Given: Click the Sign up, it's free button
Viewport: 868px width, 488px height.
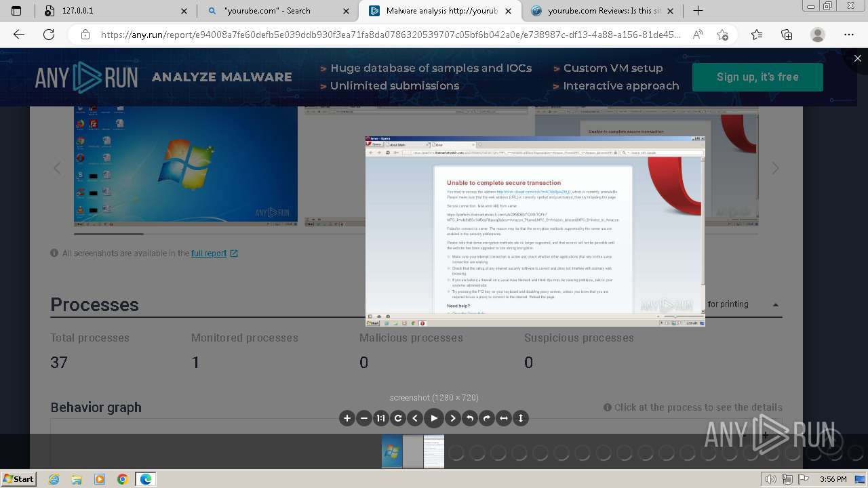Looking at the screenshot, I should pos(757,77).
